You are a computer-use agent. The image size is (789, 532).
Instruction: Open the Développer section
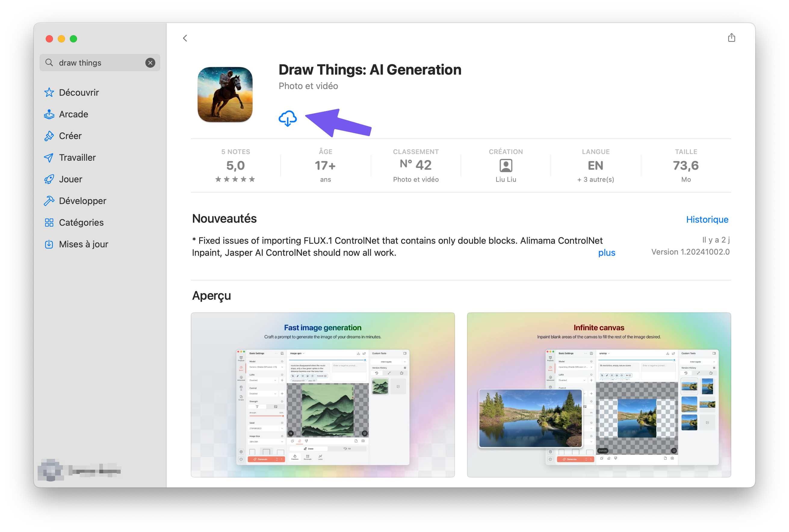coord(82,200)
